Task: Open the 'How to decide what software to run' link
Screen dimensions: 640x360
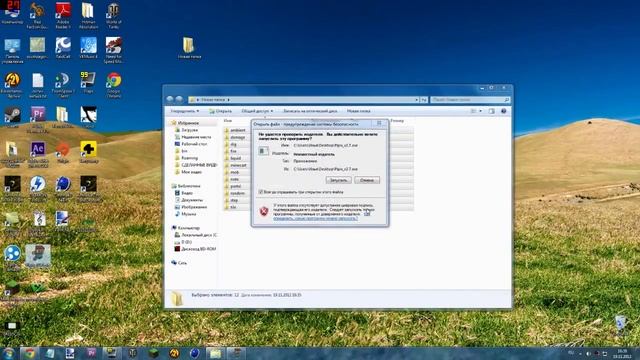Action: [x=316, y=218]
